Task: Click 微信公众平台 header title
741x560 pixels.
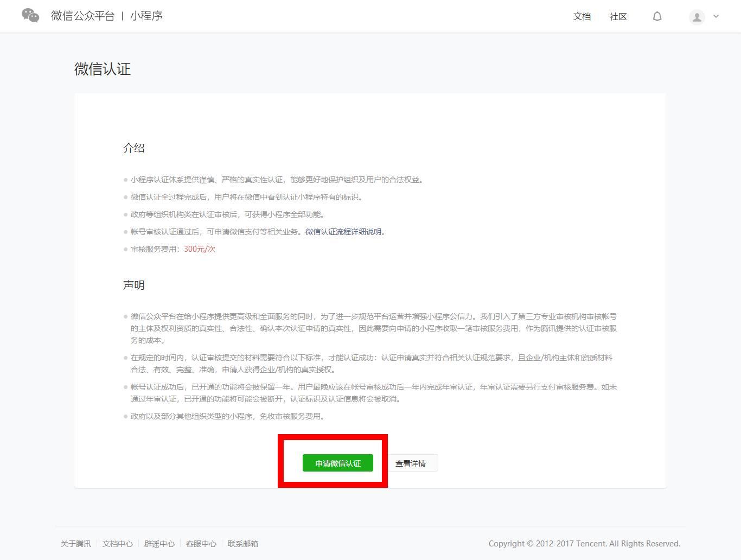Action: point(83,16)
